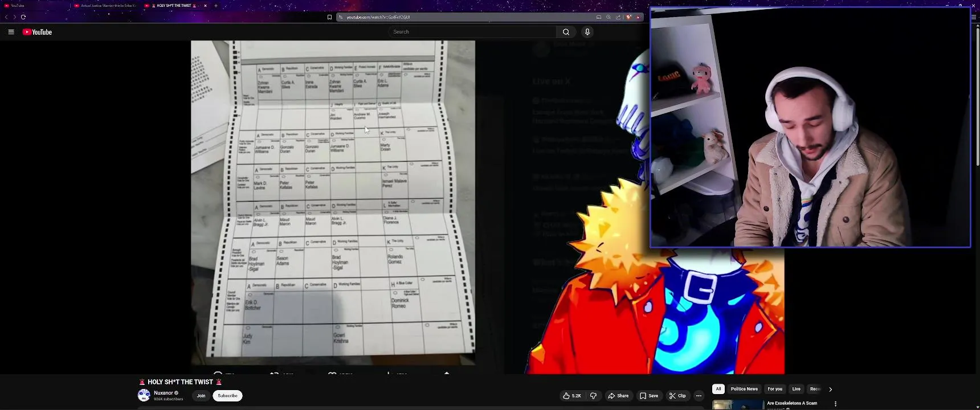Click the Join membership button

click(x=201, y=396)
